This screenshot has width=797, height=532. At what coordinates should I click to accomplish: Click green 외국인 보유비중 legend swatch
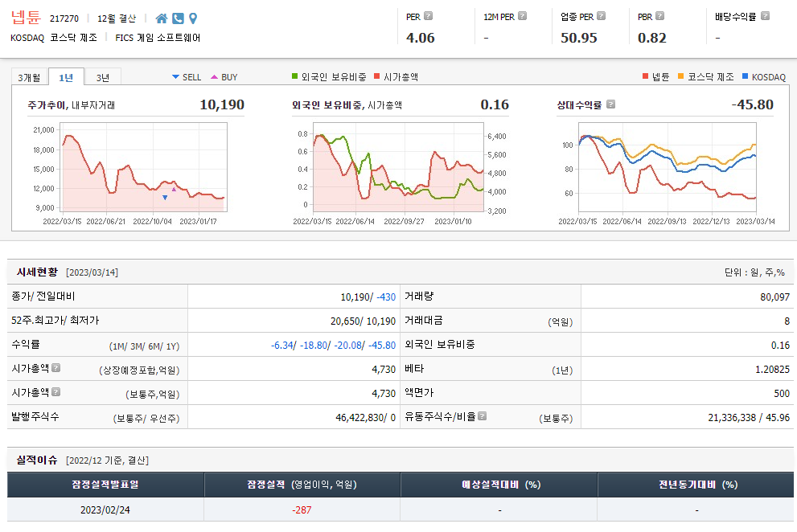pyautogui.click(x=295, y=76)
